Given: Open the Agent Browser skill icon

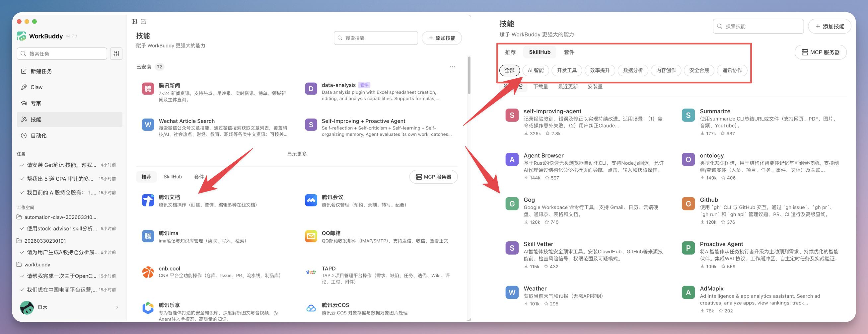Looking at the screenshot, I should pos(512,159).
